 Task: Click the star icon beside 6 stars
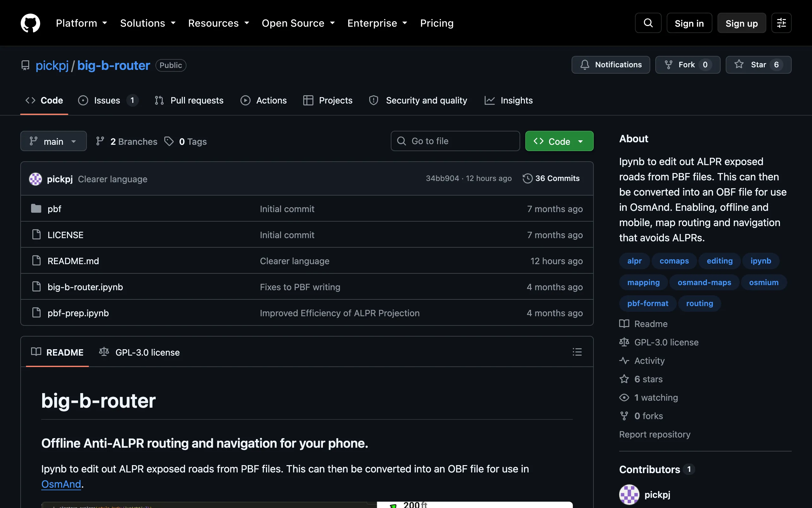pos(624,379)
